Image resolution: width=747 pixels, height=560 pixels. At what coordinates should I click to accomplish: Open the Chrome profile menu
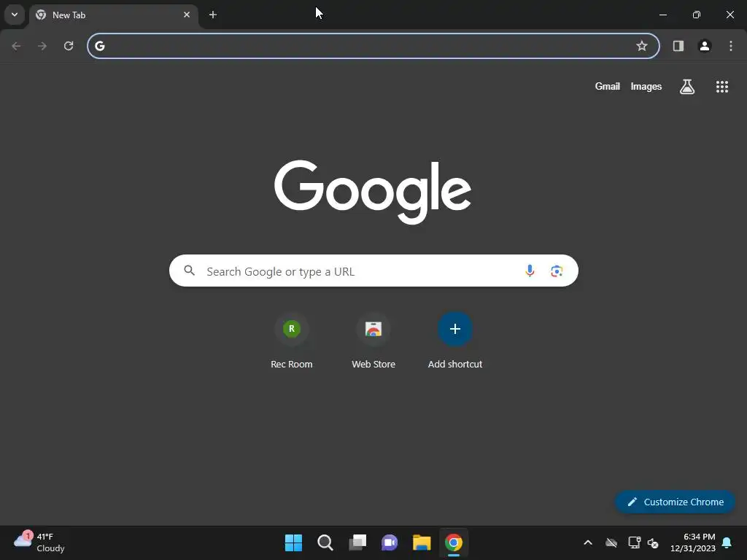pos(705,46)
